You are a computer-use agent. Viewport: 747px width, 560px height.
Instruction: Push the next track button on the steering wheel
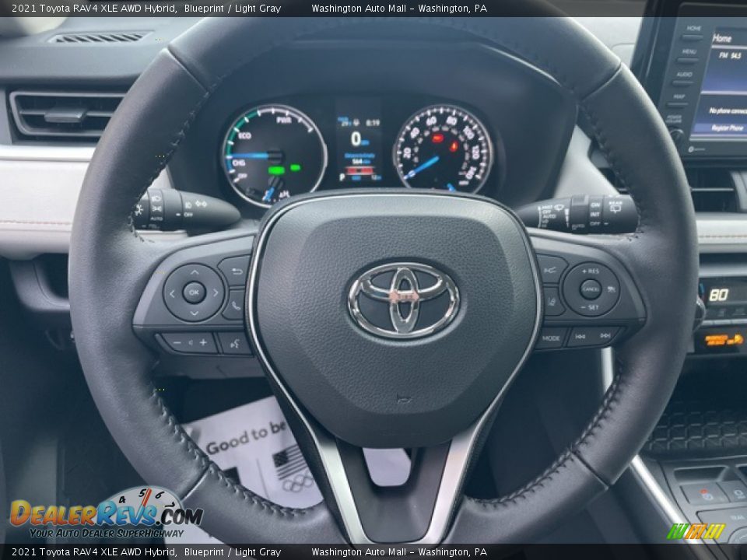pos(605,336)
